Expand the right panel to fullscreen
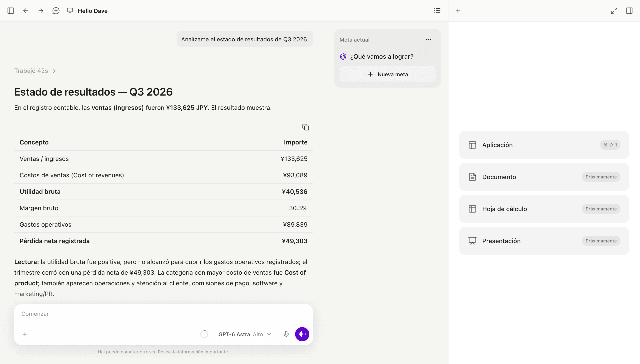This screenshot has height=364, width=640. pyautogui.click(x=614, y=11)
